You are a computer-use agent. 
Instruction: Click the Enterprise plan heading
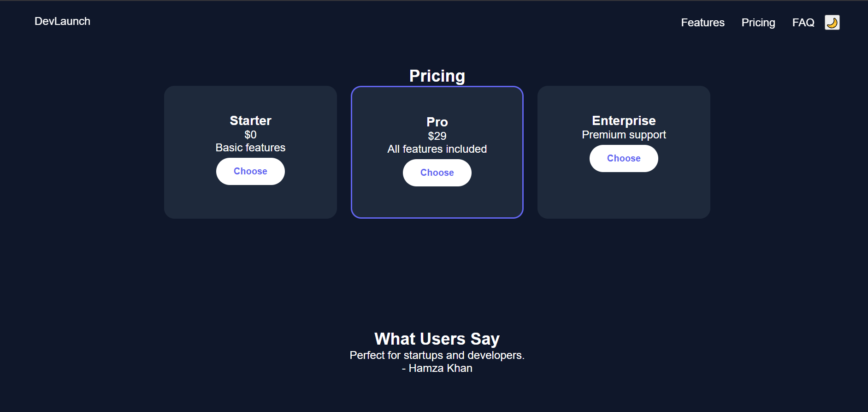pyautogui.click(x=623, y=120)
